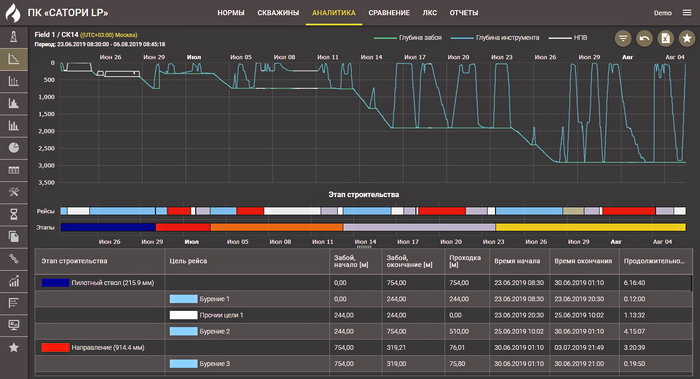Click the white swatch beside Прочии цели 1

[x=183, y=315]
